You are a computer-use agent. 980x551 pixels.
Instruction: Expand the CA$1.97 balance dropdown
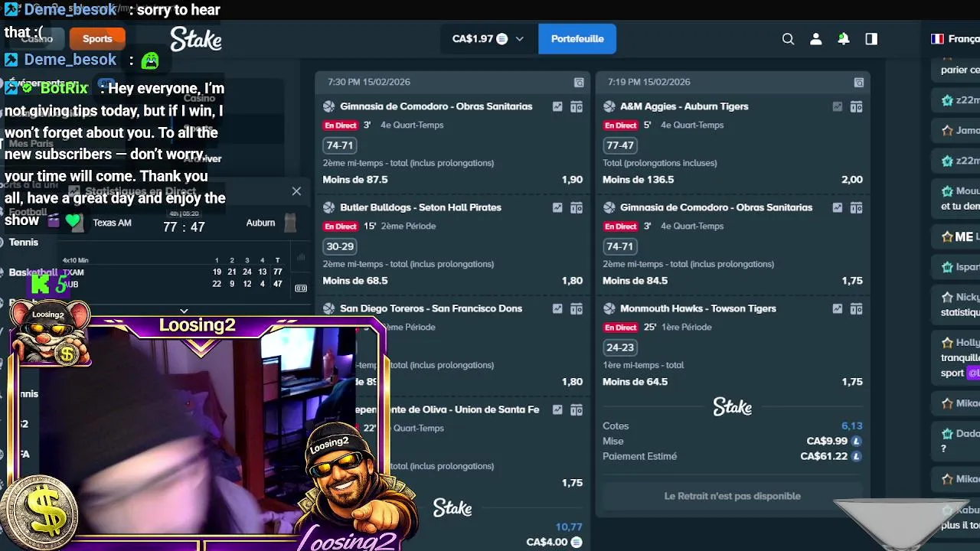click(488, 39)
